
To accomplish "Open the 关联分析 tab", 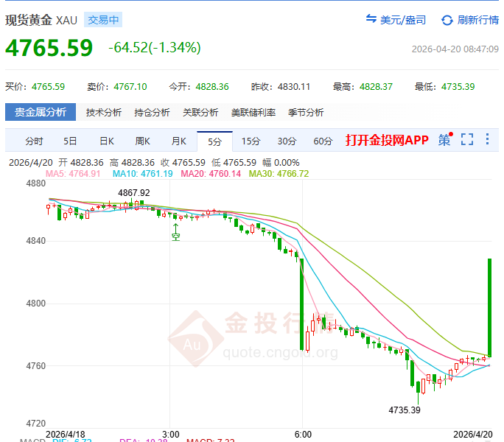I will tap(200, 112).
